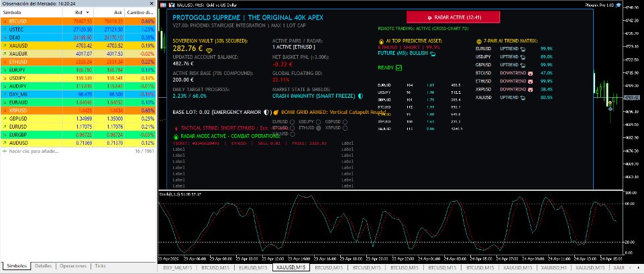
Task: Click the bull icon in XAUUSD UPTREND row
Action: (x=523, y=98)
